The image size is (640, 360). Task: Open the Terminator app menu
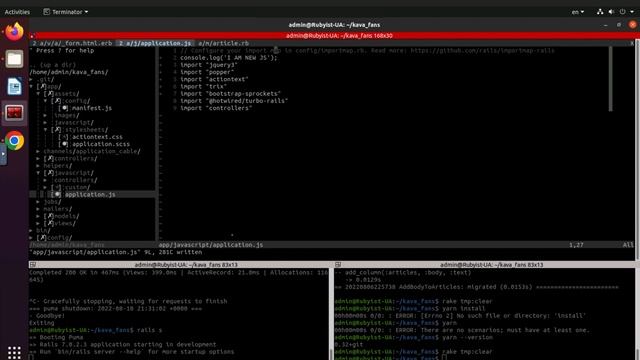coord(66,12)
